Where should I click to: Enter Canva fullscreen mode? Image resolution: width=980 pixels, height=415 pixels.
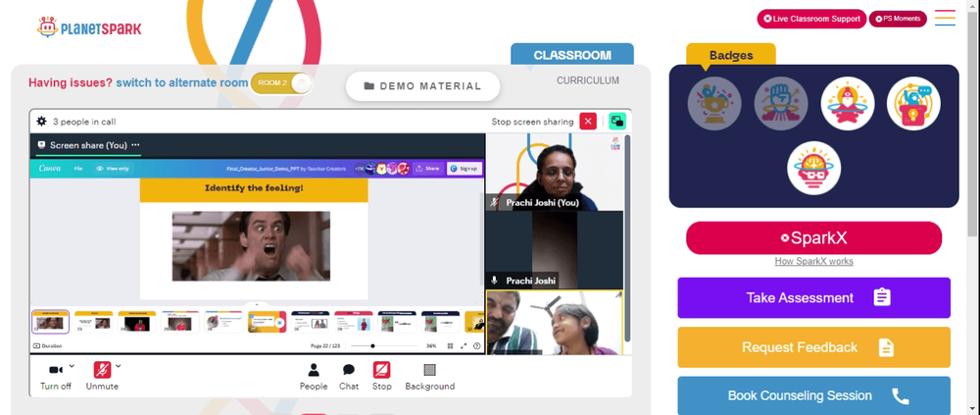tap(464, 345)
